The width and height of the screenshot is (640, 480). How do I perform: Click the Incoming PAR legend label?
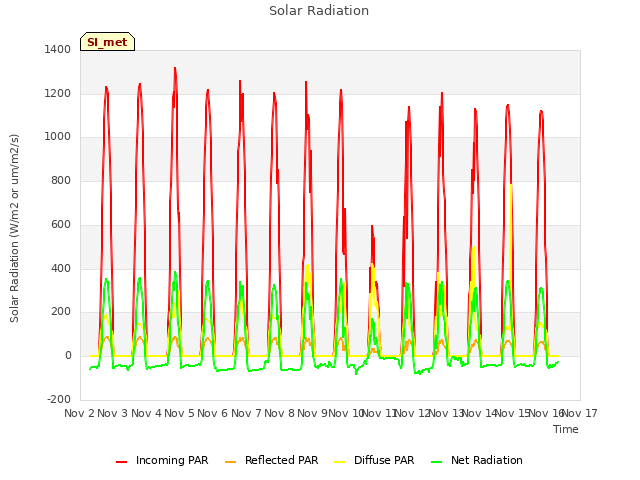[x=172, y=460]
